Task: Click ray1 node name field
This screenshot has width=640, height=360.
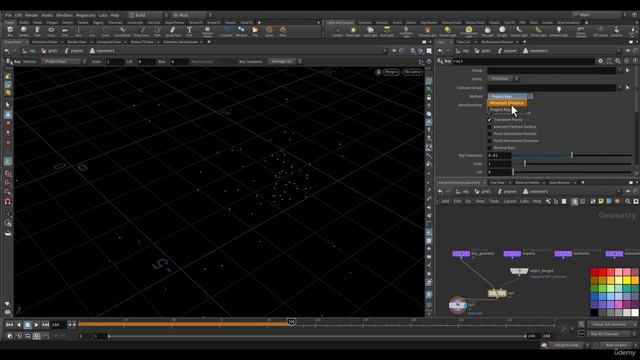Action: [523, 61]
